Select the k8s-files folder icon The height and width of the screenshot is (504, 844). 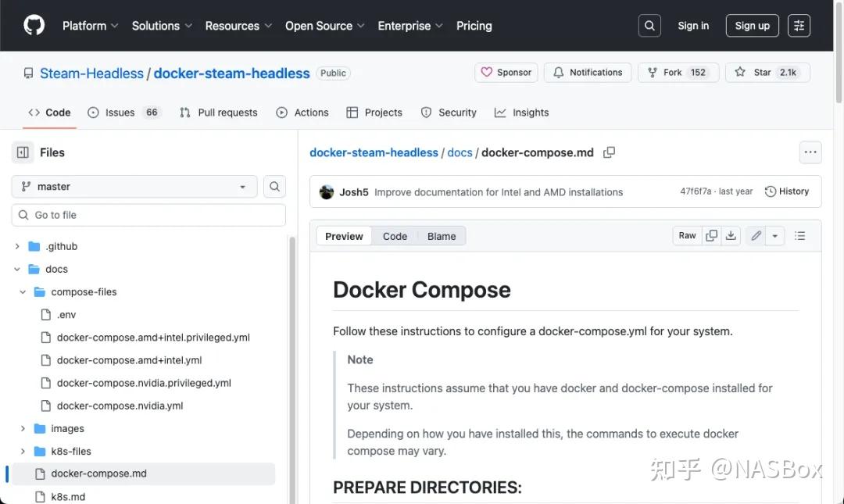point(40,451)
